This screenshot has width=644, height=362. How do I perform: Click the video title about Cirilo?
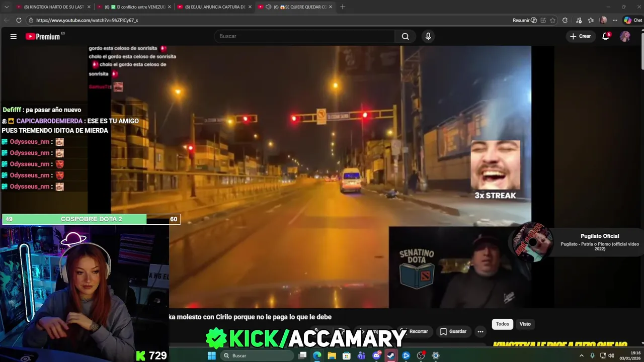251,317
